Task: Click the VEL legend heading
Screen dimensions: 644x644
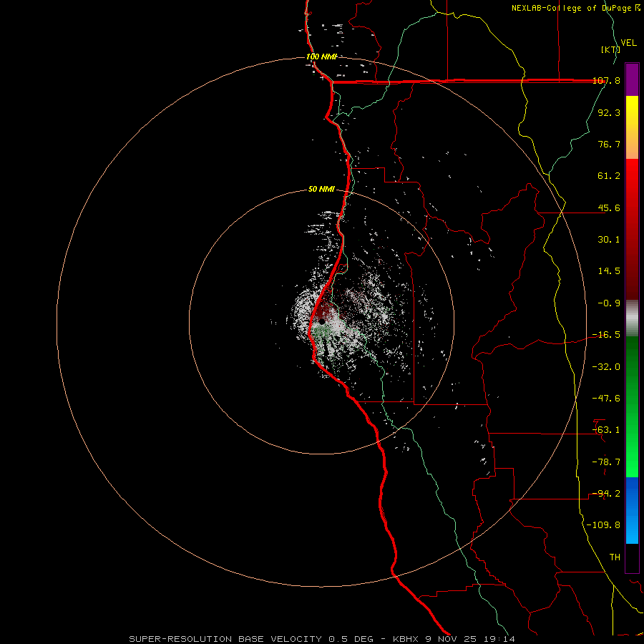Action: click(x=629, y=43)
